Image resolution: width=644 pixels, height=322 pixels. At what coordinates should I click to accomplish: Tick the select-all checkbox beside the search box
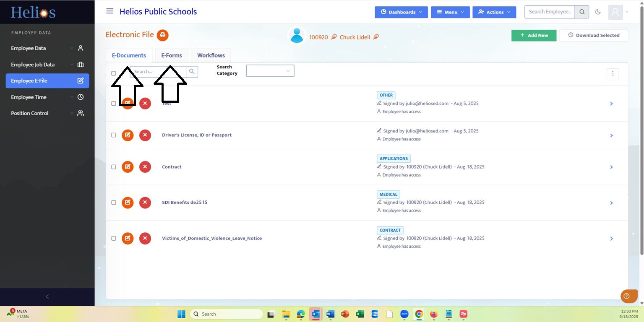pos(114,73)
